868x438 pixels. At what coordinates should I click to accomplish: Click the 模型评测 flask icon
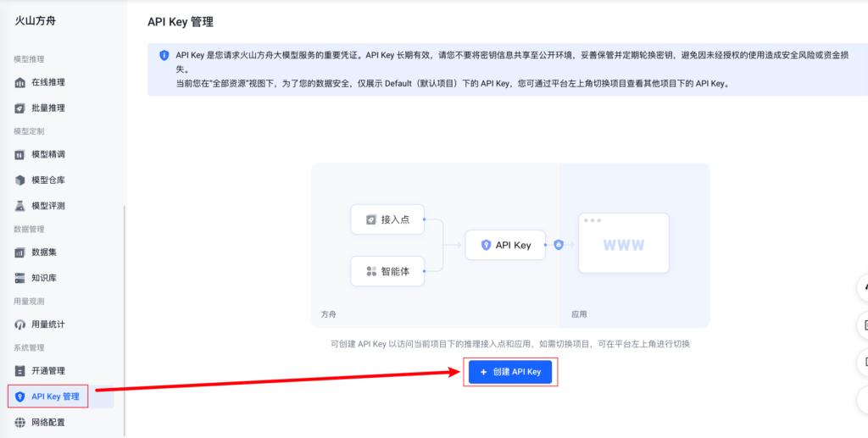click(x=20, y=206)
